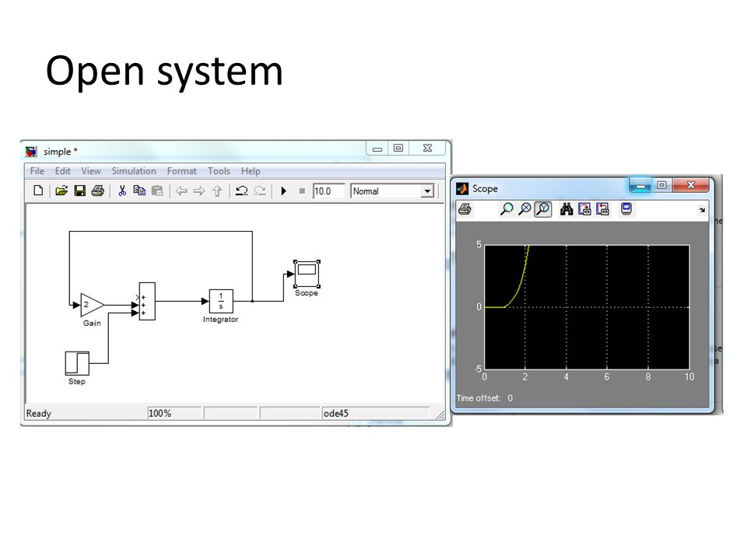747x560 pixels.
Task: Minimize the Scope window
Action: coord(640,185)
